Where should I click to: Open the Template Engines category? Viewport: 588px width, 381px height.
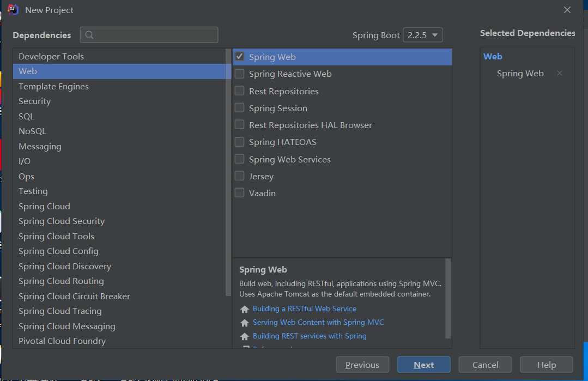tap(119, 86)
